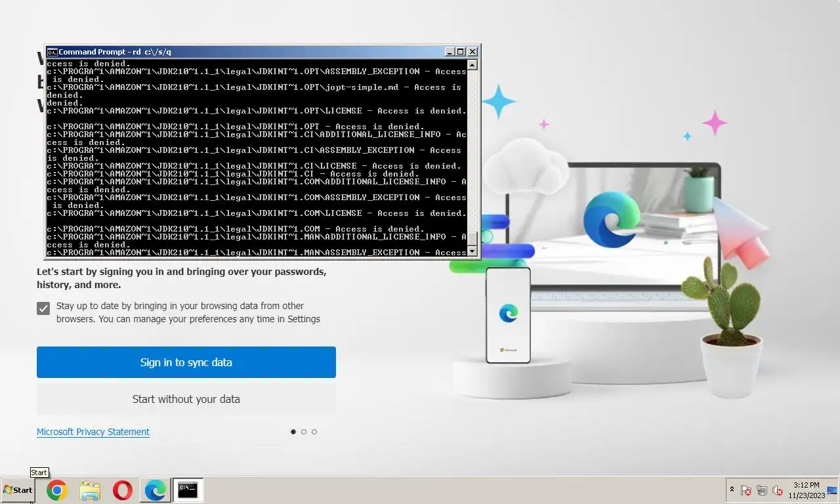Uncheck the bring in browsing data checkbox
The width and height of the screenshot is (840, 504).
point(43,308)
